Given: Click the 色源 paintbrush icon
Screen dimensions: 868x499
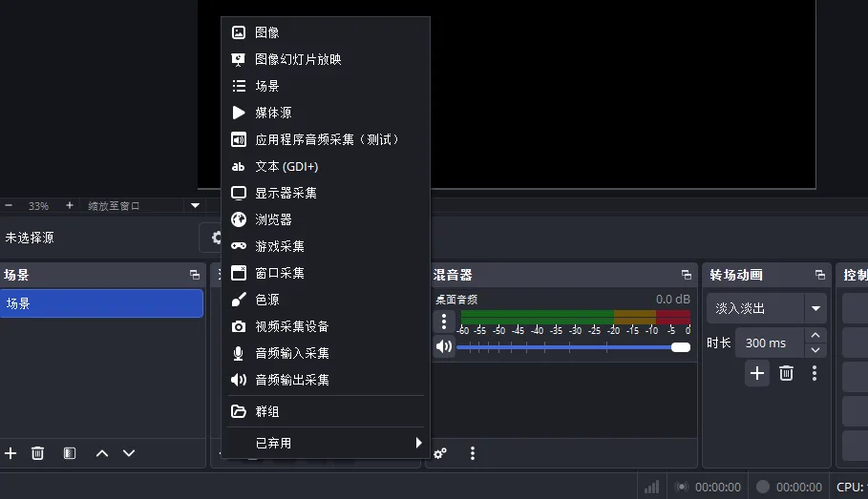Looking at the screenshot, I should 239,300.
